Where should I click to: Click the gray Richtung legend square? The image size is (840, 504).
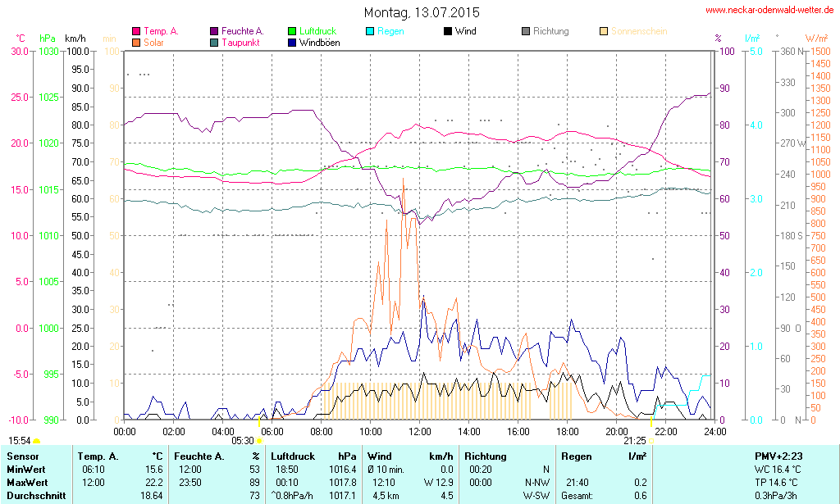coord(526,32)
